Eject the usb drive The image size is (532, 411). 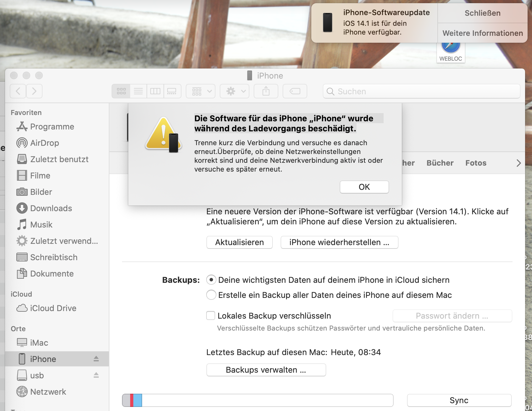[96, 375]
